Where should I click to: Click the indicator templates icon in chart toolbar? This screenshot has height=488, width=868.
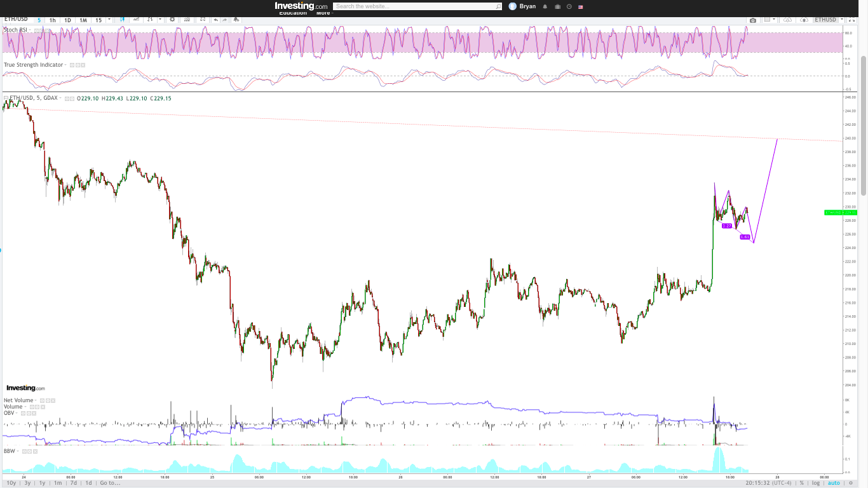pos(150,20)
